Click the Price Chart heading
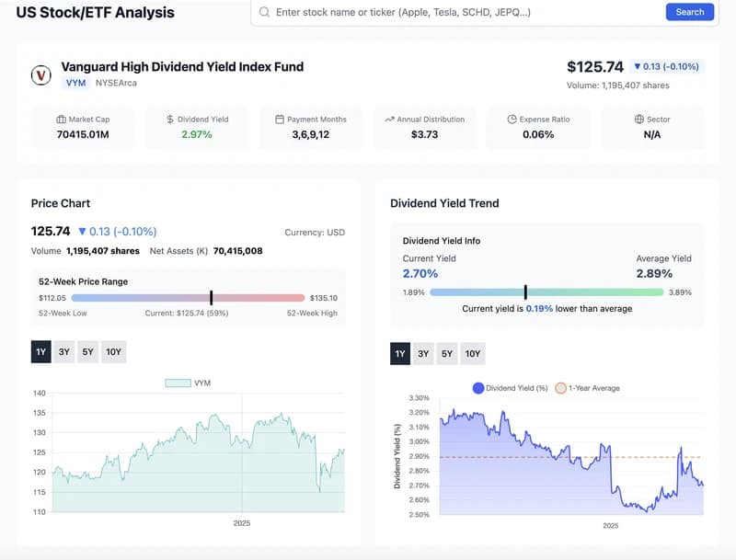Screen dimensions: 736x560 pos(61,203)
